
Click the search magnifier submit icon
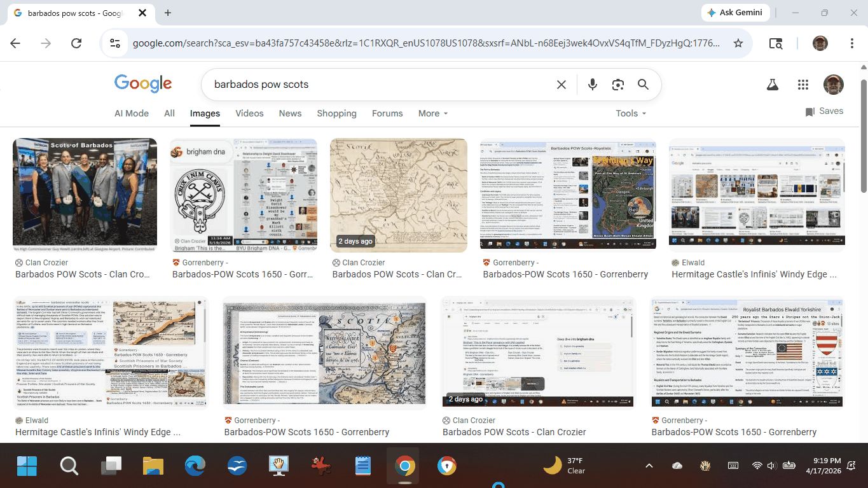pyautogui.click(x=643, y=85)
